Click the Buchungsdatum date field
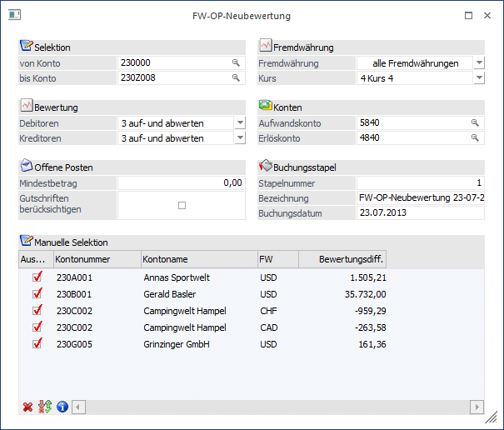This screenshot has width=504, height=430. [420, 212]
